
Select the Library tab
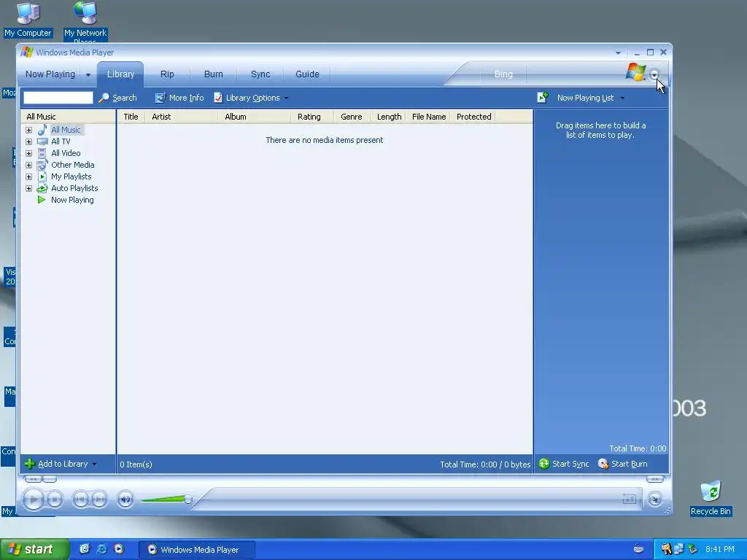(120, 74)
